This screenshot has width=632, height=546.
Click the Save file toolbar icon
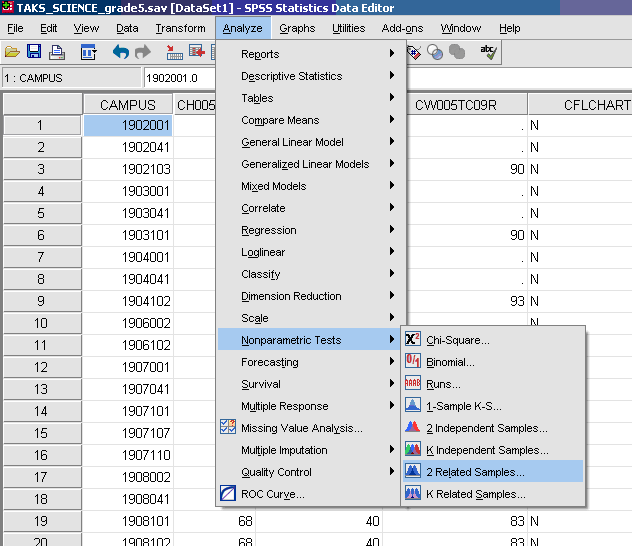34,52
